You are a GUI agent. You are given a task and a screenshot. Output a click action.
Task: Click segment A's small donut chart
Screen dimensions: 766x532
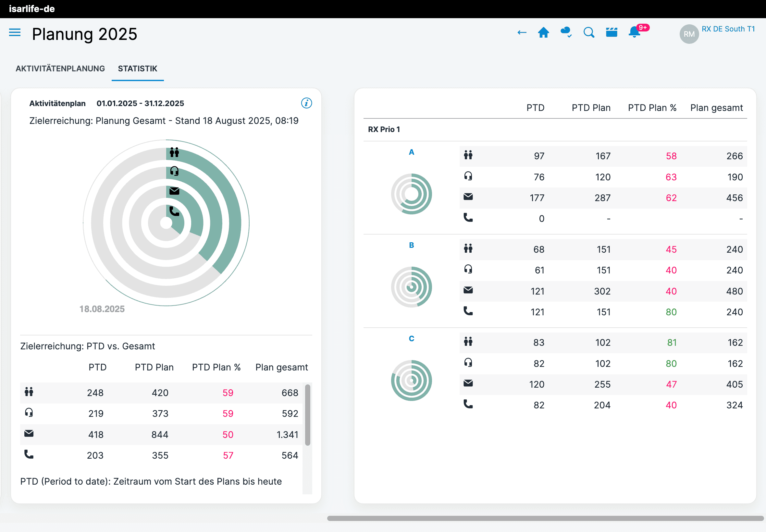(x=412, y=194)
